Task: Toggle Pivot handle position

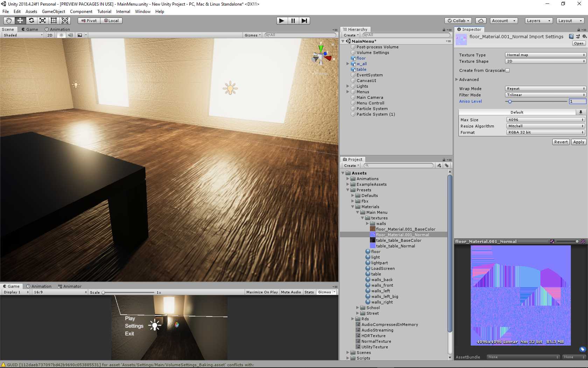Action: (x=89, y=21)
